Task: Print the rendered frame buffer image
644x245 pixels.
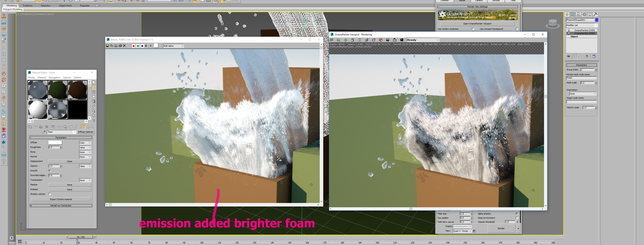Action: tap(120, 46)
